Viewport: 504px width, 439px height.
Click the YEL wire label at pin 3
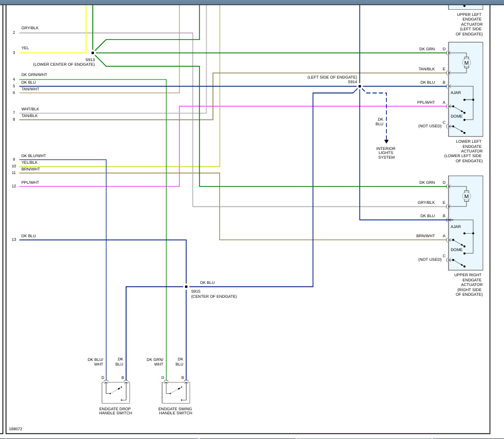25,48
